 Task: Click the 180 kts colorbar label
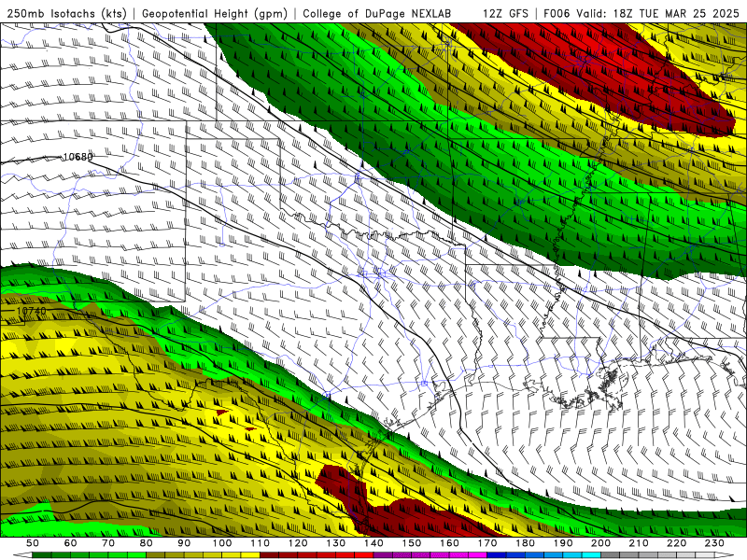[x=525, y=543]
